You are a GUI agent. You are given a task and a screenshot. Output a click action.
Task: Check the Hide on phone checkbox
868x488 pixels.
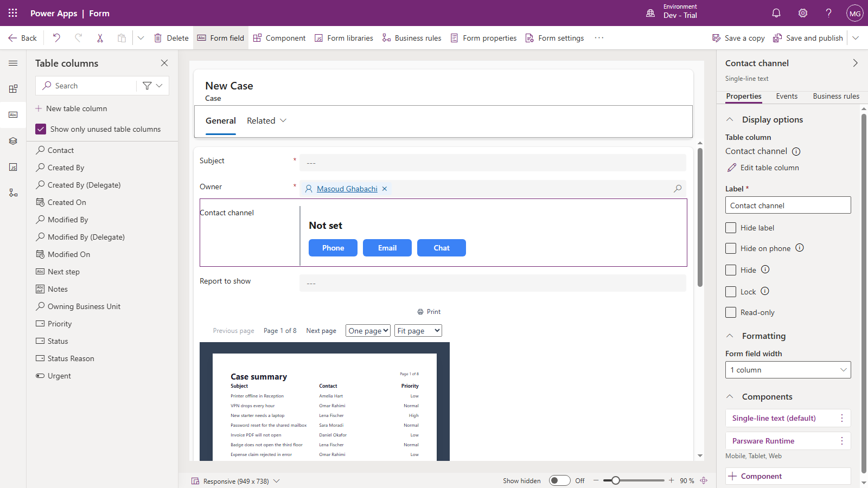click(x=731, y=248)
